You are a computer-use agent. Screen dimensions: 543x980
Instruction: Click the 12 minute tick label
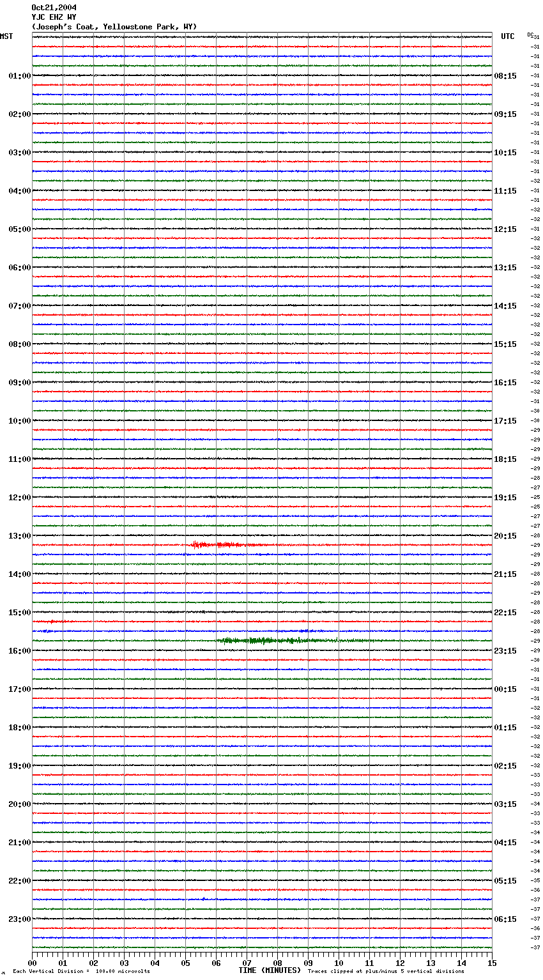[x=400, y=963]
